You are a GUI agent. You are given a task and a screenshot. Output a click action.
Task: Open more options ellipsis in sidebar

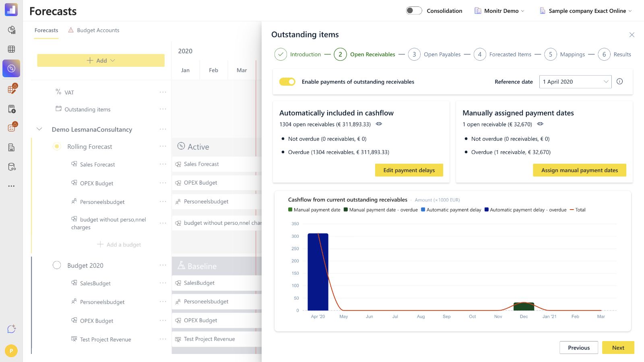click(x=11, y=186)
